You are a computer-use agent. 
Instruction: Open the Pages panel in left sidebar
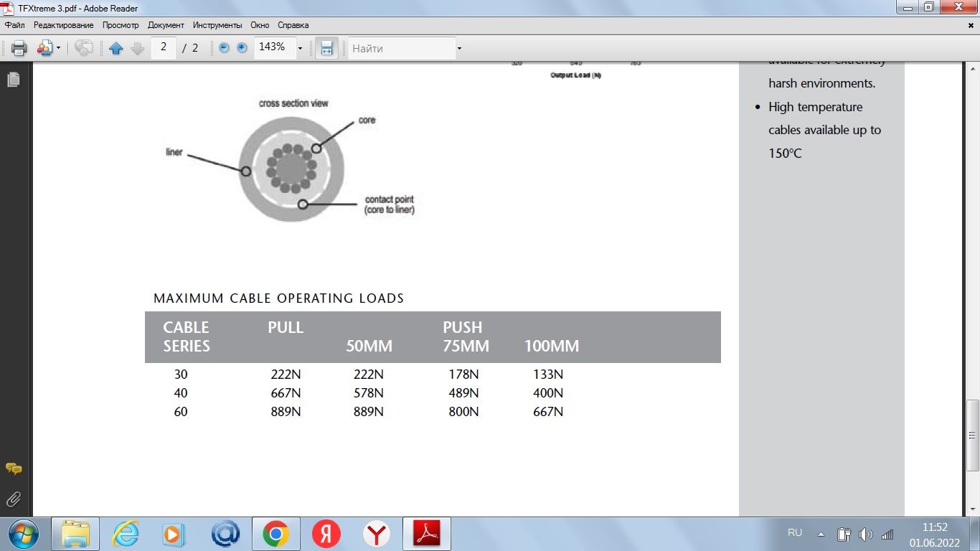pos(13,80)
